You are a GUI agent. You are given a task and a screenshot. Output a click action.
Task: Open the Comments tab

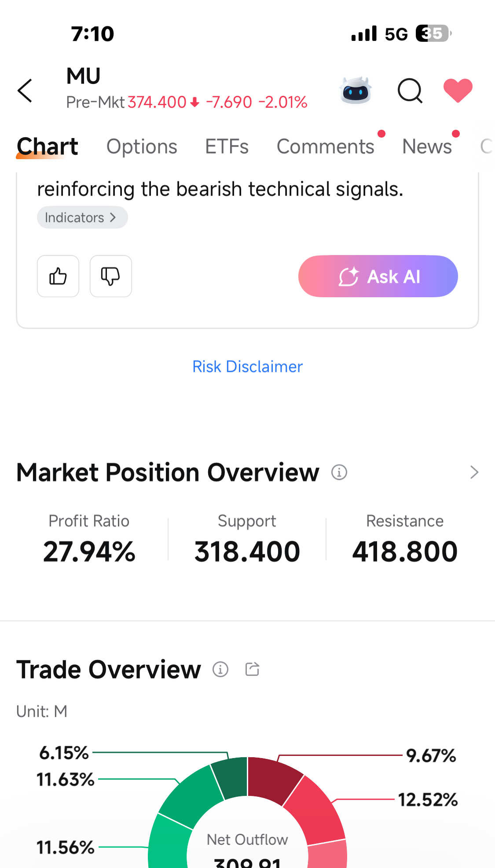coord(326,146)
